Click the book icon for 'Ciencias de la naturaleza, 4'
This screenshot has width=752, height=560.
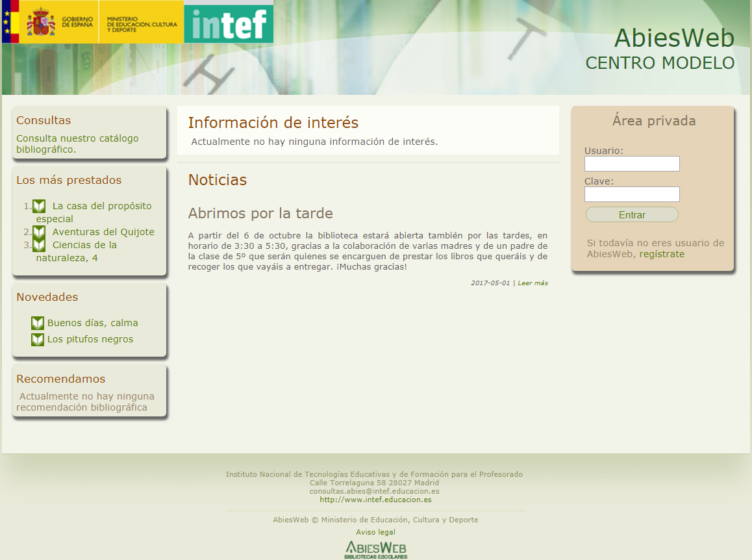[x=40, y=245]
